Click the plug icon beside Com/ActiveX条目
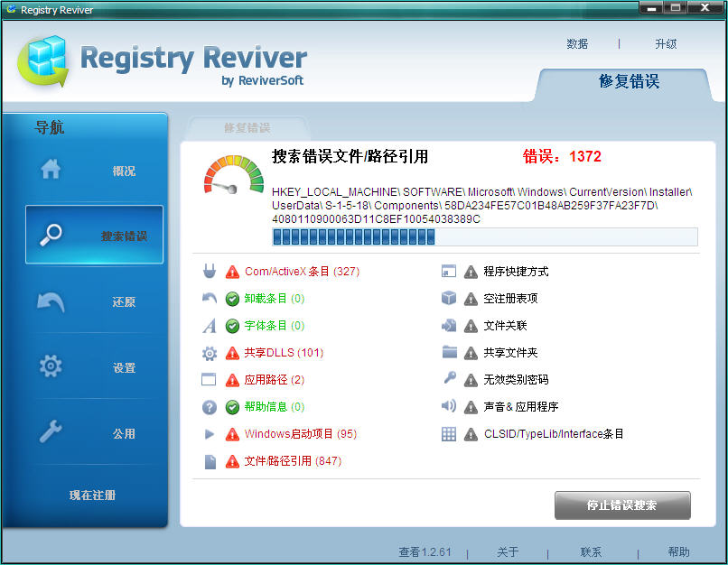Image resolution: width=728 pixels, height=565 pixels. (x=210, y=271)
